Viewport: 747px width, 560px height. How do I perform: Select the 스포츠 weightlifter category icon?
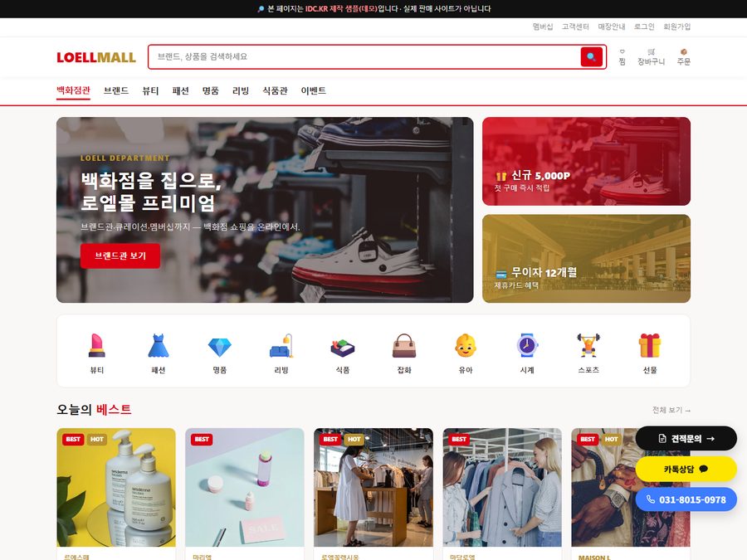click(588, 346)
